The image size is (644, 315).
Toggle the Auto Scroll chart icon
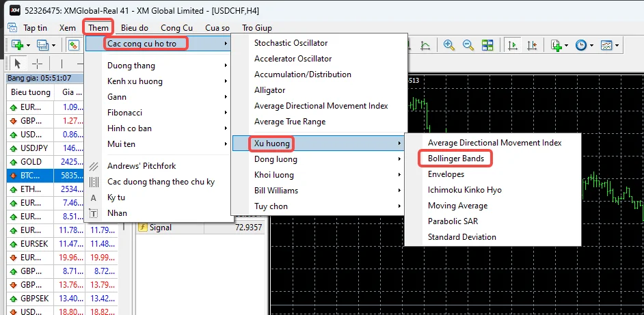[x=513, y=45]
